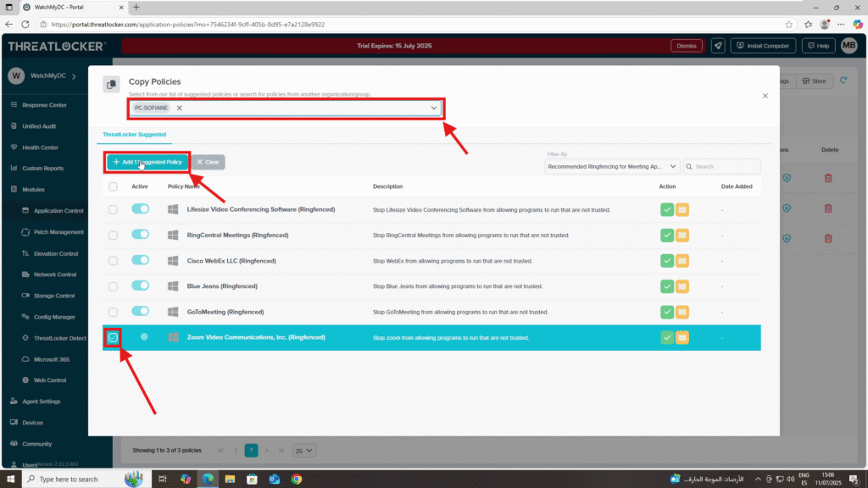Click Add 1 Suggested Policy button

(x=147, y=162)
